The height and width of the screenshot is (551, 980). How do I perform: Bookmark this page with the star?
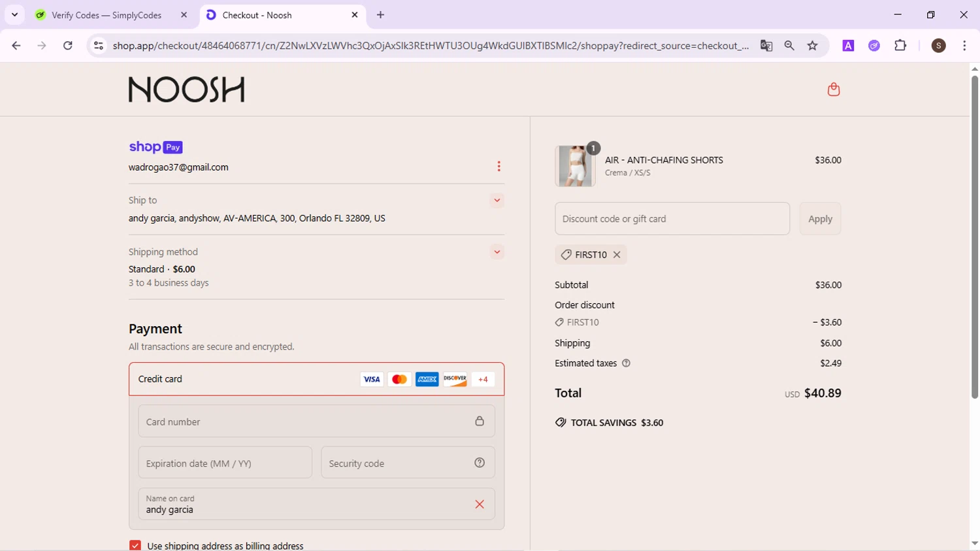813,46
